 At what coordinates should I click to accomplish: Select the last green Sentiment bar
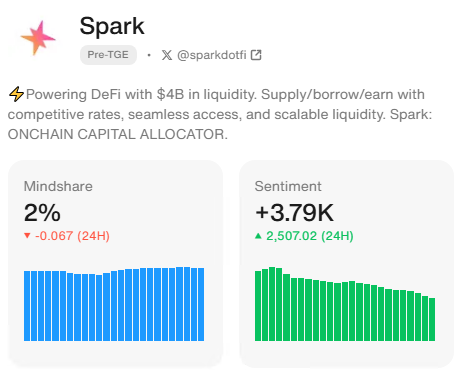432,319
